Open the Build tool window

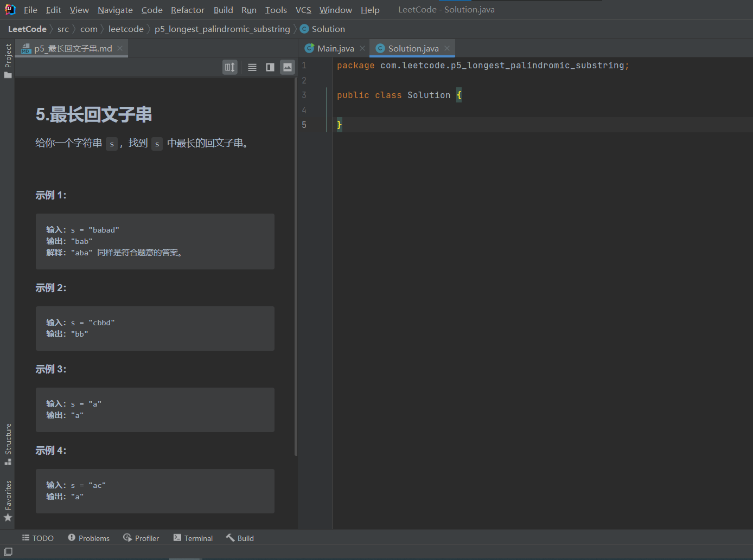point(240,538)
